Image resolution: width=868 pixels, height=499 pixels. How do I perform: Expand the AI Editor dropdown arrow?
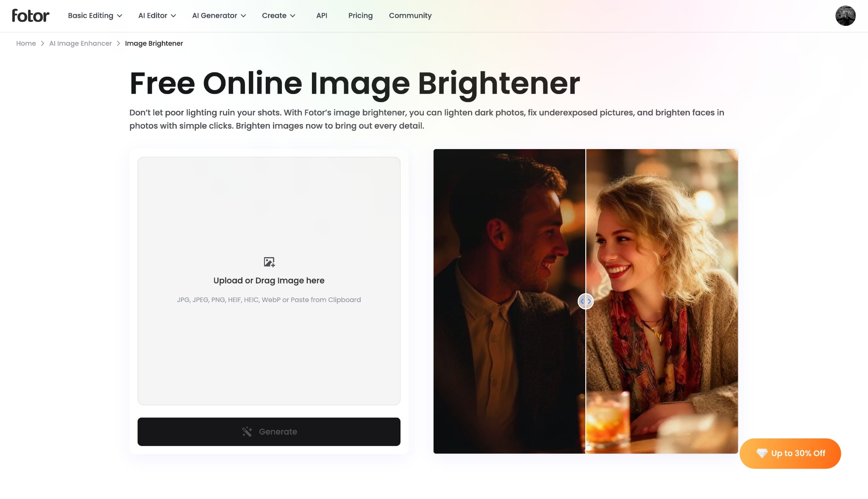pyautogui.click(x=173, y=16)
